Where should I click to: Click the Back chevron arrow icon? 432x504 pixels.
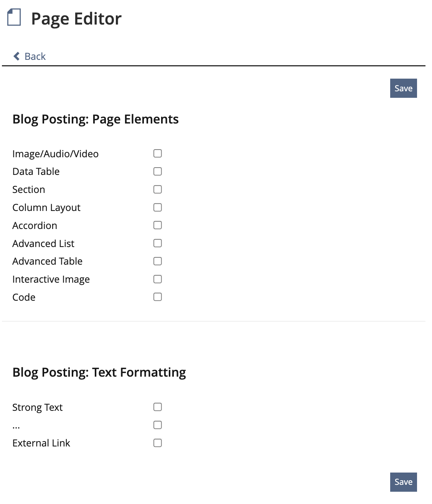[16, 56]
